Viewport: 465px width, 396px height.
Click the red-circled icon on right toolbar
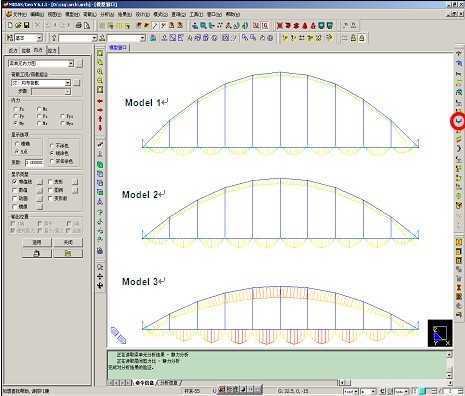pyautogui.click(x=459, y=121)
